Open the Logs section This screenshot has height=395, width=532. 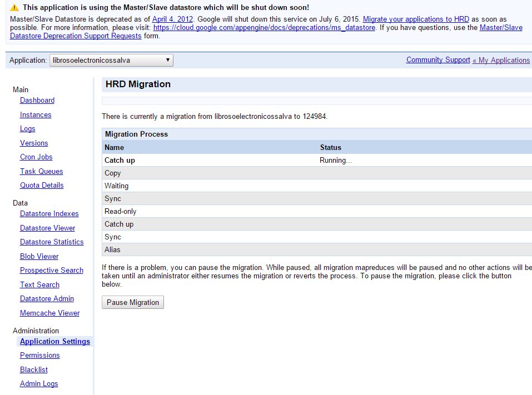(28, 129)
